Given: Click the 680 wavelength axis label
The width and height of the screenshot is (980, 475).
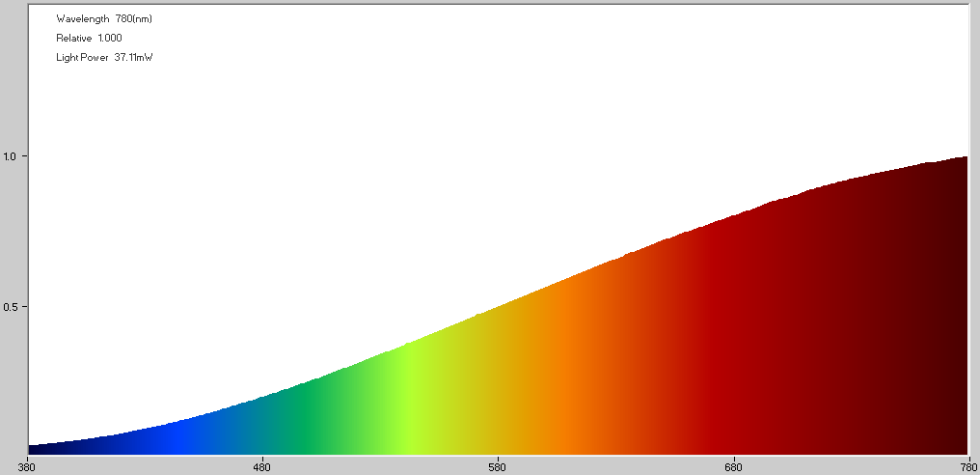Looking at the screenshot, I should pyautogui.click(x=733, y=467).
